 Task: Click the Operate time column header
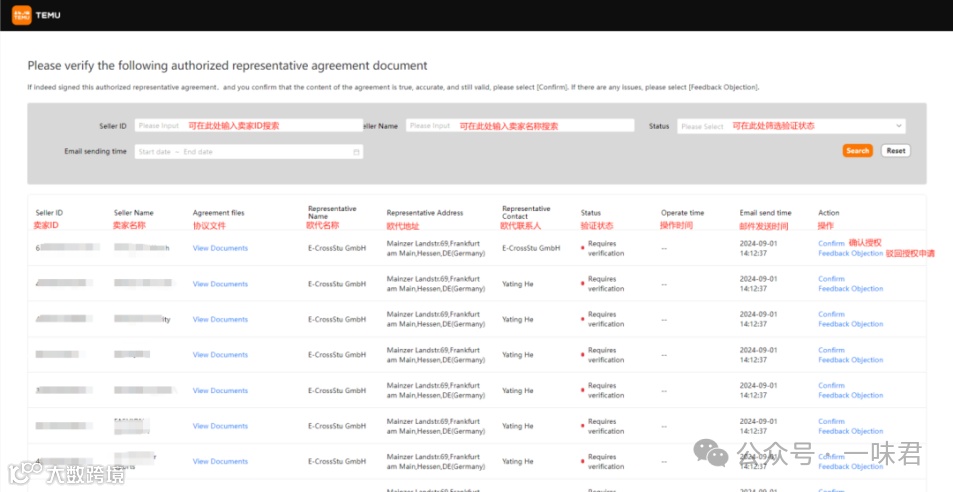click(x=683, y=213)
